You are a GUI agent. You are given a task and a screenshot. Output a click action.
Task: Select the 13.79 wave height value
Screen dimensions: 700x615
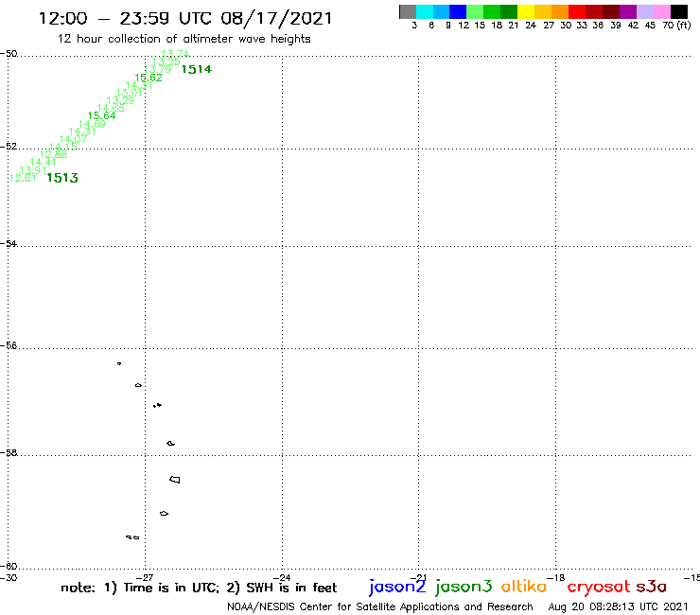click(x=158, y=69)
